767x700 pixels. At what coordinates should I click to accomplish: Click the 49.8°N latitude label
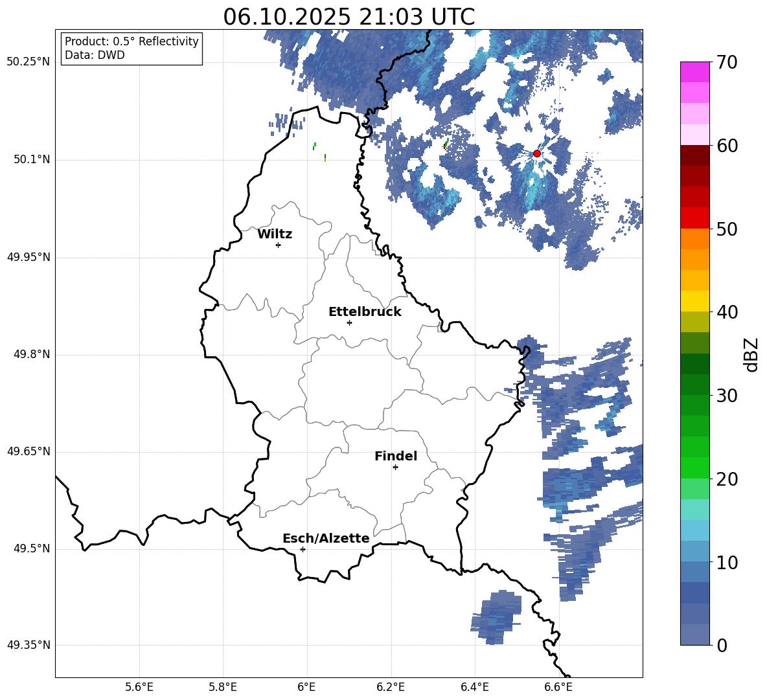pos(32,354)
